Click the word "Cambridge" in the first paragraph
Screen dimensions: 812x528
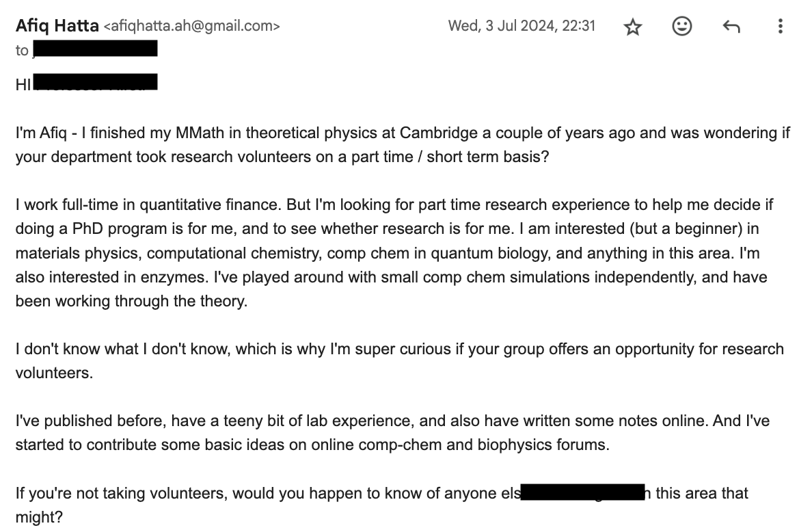coord(438,133)
